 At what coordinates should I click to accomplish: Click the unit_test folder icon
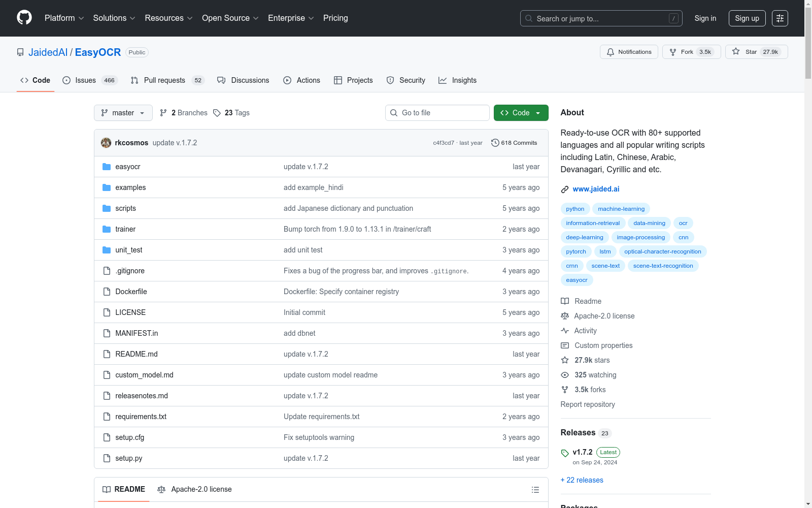[107, 250]
